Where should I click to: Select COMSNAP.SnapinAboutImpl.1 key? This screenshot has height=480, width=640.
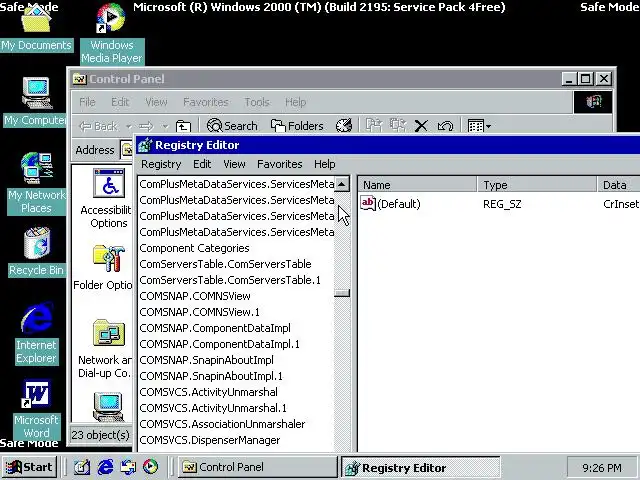point(211,376)
